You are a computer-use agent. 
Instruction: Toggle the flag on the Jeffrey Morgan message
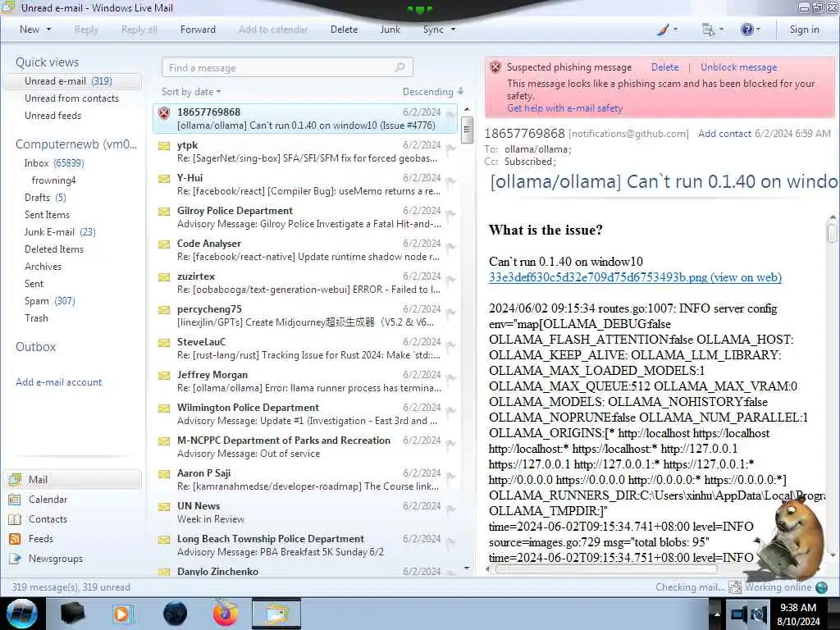[450, 378]
